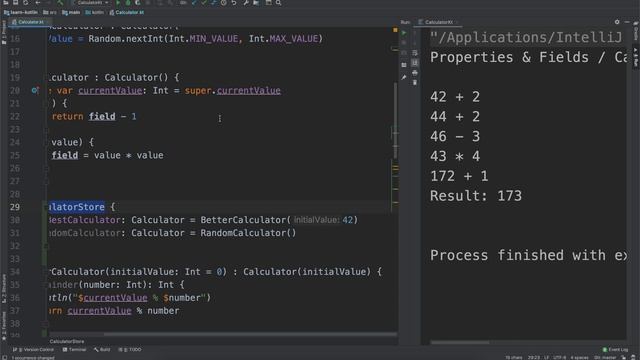Screen dimensions: 640x360
Task: Click the VCS Commit checkmark icon
Action: tap(204, 2)
